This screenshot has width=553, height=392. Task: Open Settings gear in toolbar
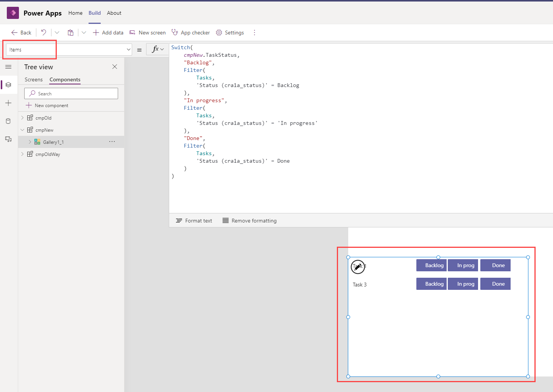click(230, 33)
